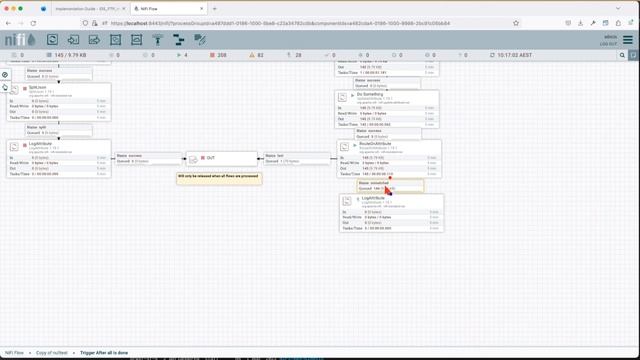Click the 'NiFi Flow' breadcrumb

coord(14,353)
